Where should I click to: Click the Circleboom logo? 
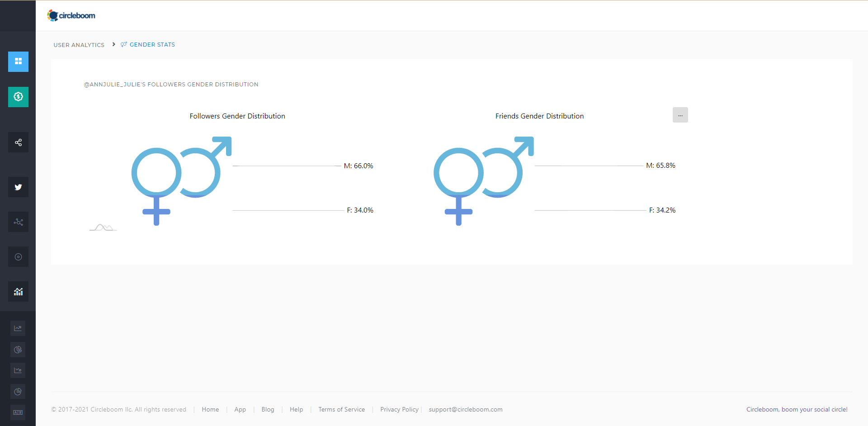click(x=71, y=15)
